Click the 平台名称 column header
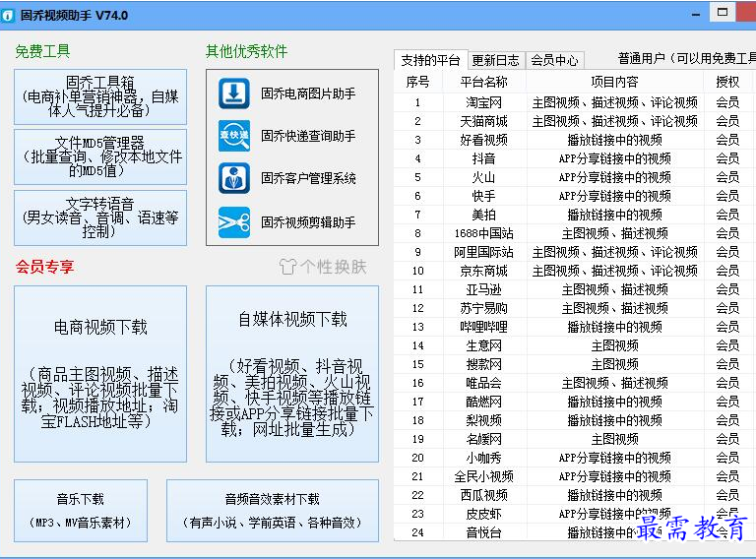 click(484, 82)
